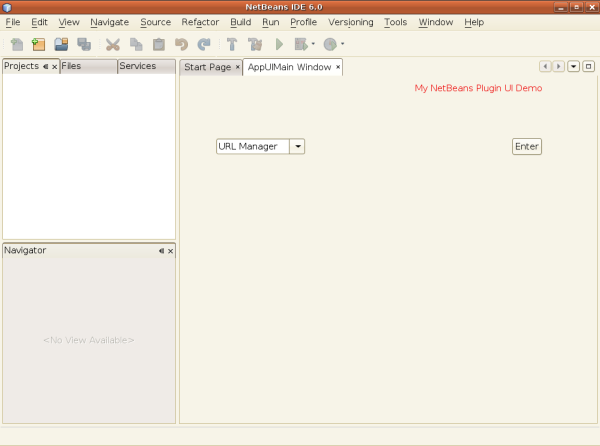Open the Tools menu

click(395, 22)
